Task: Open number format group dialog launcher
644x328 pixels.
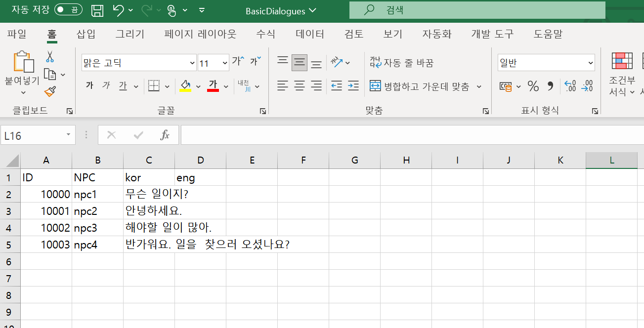Action: pos(595,111)
